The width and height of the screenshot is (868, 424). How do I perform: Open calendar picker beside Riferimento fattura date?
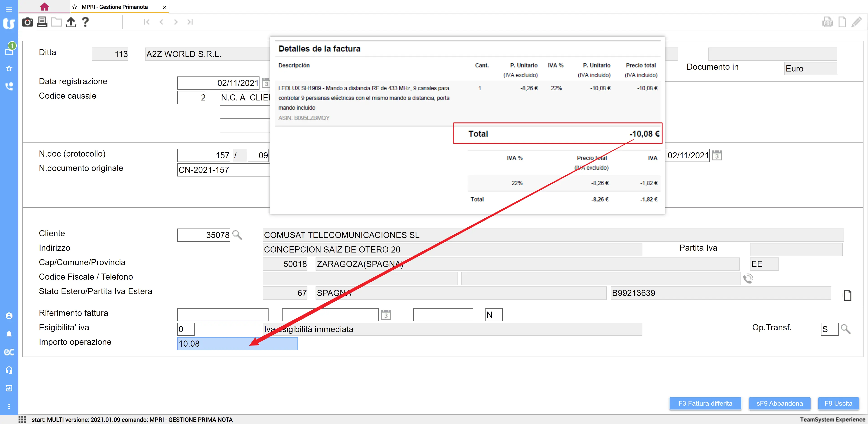point(386,315)
